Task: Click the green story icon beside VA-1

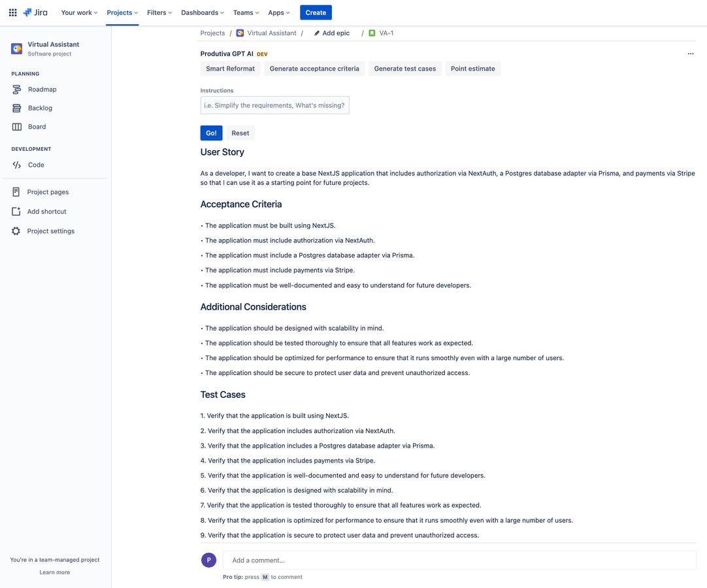Action: tap(372, 33)
